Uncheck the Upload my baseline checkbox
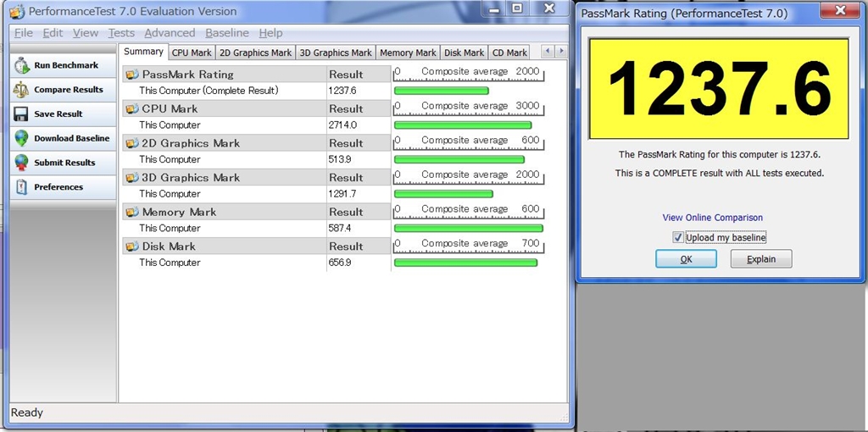The height and width of the screenshot is (432, 868). pyautogui.click(x=678, y=238)
